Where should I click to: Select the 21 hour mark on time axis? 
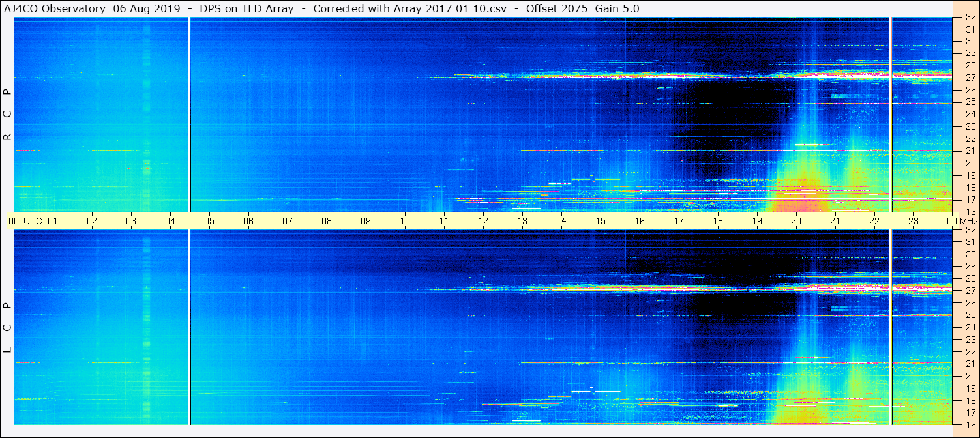pyautogui.click(x=835, y=221)
